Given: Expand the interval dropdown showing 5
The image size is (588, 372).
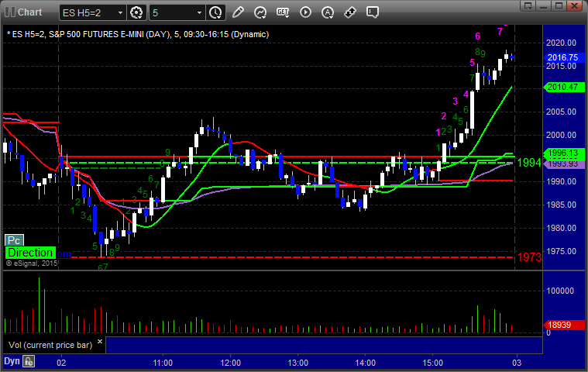Looking at the screenshot, I should (200, 12).
